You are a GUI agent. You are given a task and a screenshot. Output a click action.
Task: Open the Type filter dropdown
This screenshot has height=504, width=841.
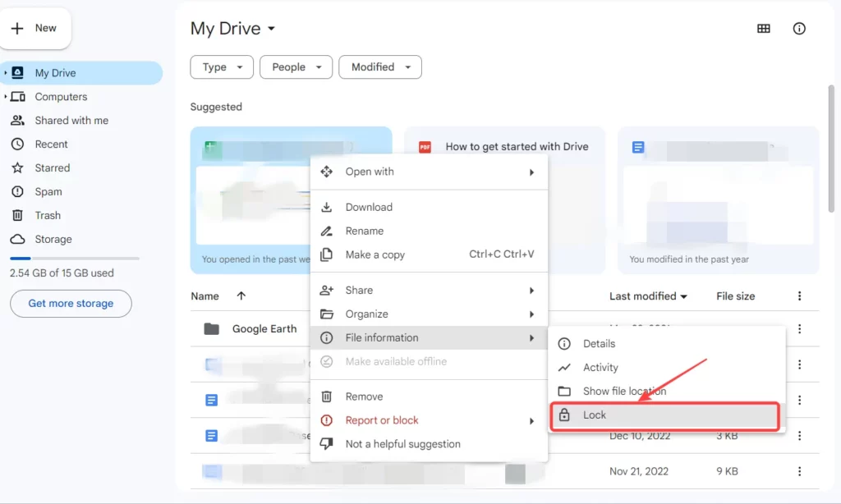point(222,67)
